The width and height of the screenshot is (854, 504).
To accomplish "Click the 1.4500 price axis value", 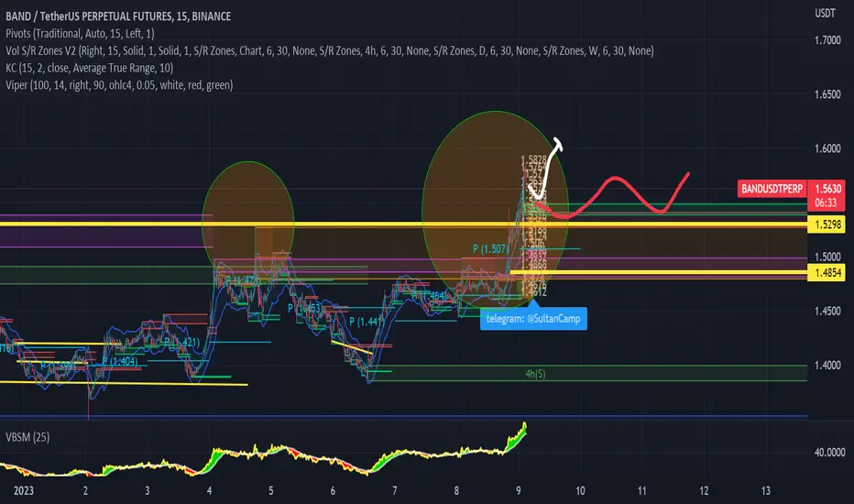I will point(827,312).
